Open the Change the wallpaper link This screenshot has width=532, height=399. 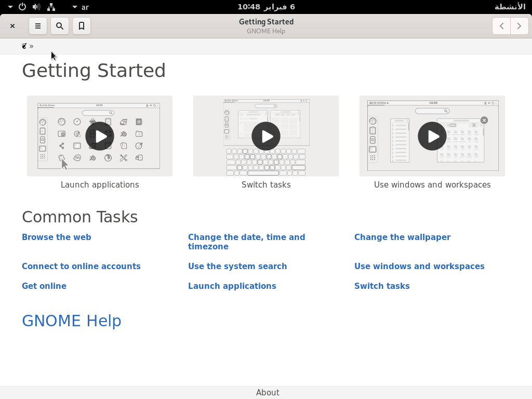403,237
